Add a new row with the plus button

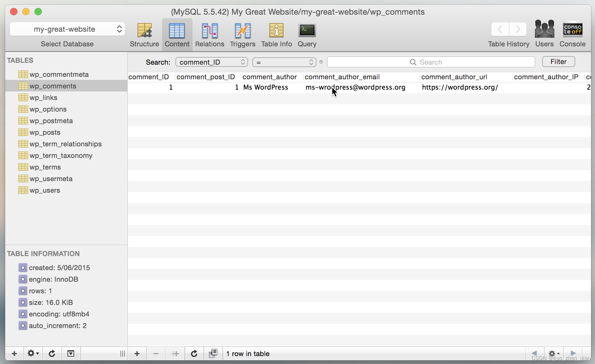(137, 354)
